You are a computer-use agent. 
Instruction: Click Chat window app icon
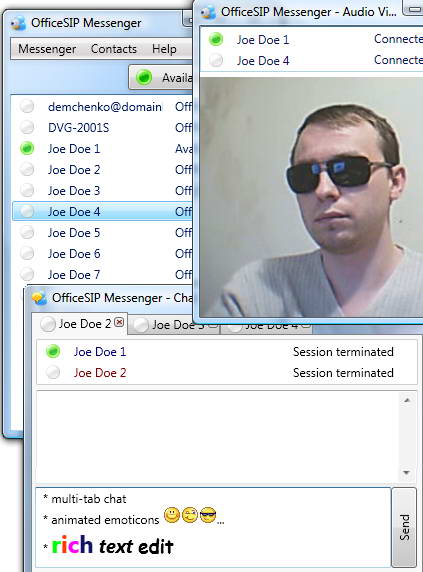coord(39,298)
